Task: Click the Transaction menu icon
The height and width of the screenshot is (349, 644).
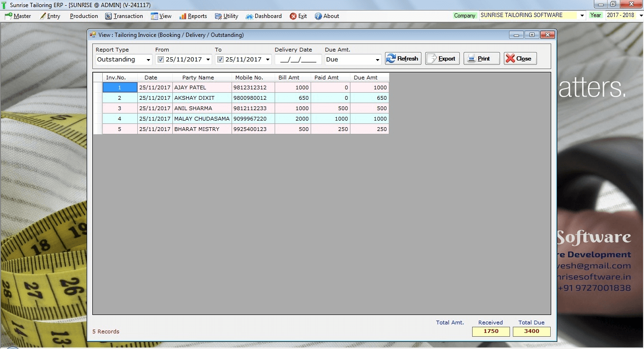Action: tap(108, 16)
